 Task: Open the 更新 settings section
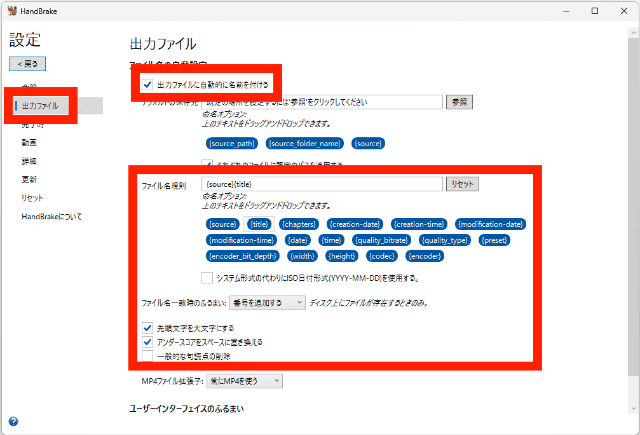(x=29, y=179)
